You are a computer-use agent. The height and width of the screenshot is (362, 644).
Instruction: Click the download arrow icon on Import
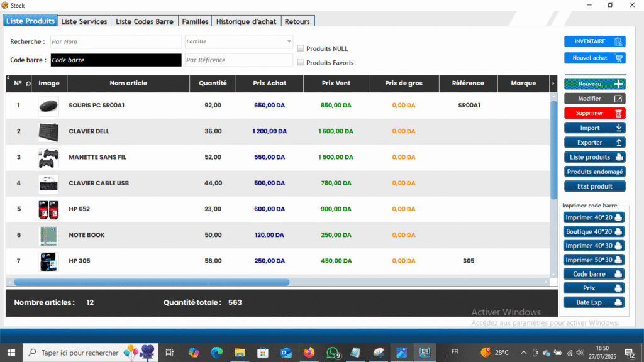click(x=618, y=128)
